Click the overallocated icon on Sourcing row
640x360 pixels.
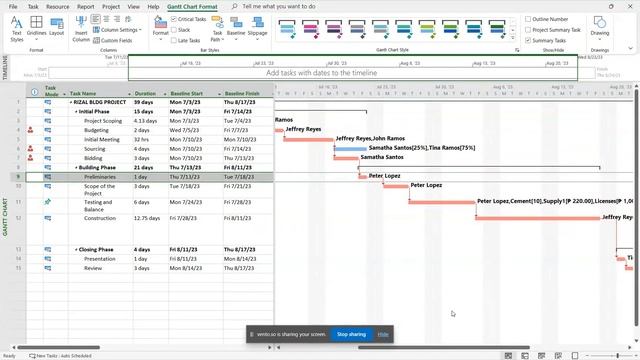pyautogui.click(x=30, y=149)
